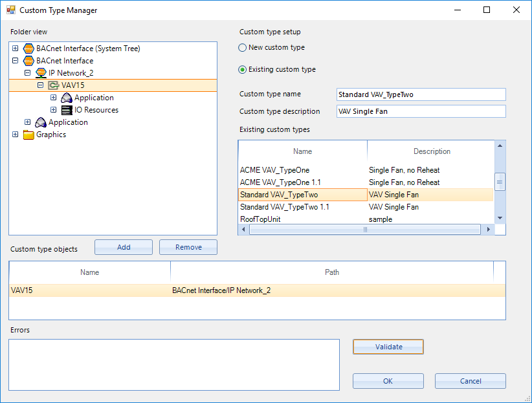Click the Name header in existing types
Image resolution: width=532 pixels, height=403 pixels.
coord(303,151)
